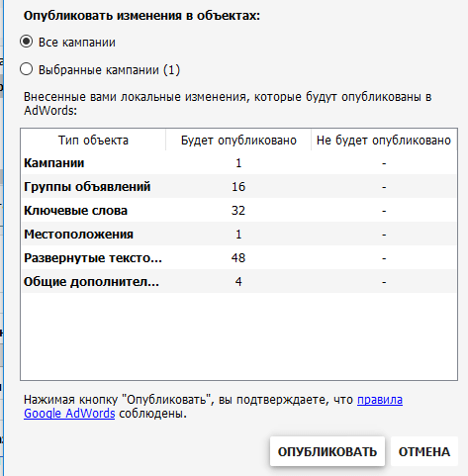
Task: Click the ОПУБЛИКОВАТЬ button
Action: 328,451
